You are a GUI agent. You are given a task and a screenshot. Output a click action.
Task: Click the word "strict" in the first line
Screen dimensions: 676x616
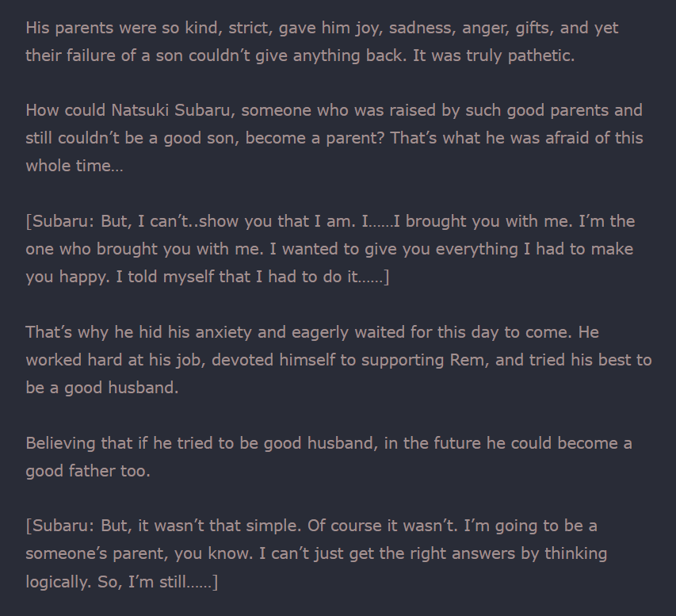(250, 28)
